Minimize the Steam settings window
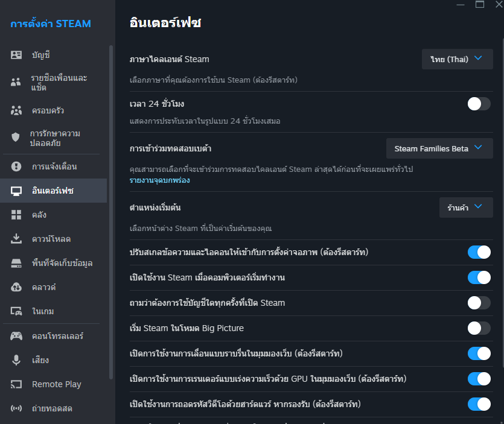This screenshot has width=504, height=424. coord(461,4)
